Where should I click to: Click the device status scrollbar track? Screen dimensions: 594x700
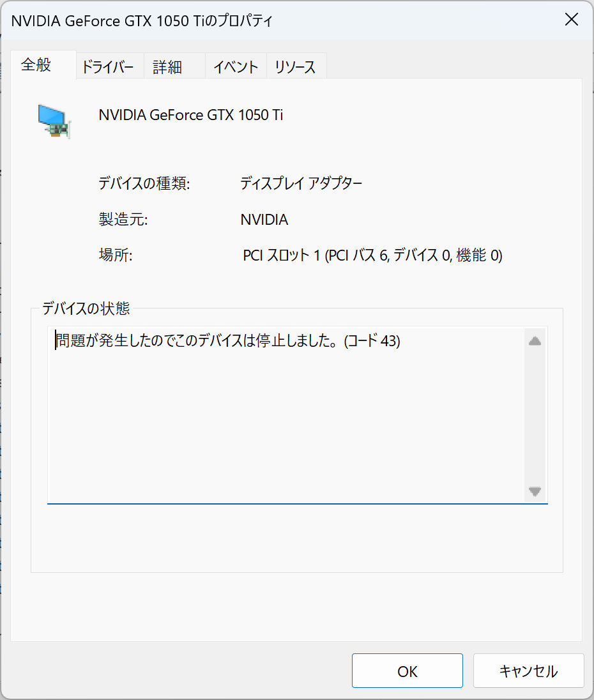point(535,415)
